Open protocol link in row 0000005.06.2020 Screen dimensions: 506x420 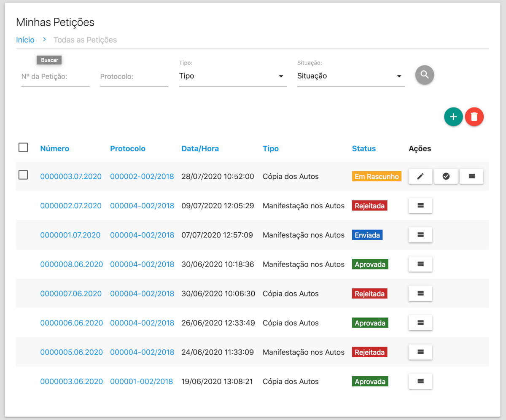(x=142, y=352)
